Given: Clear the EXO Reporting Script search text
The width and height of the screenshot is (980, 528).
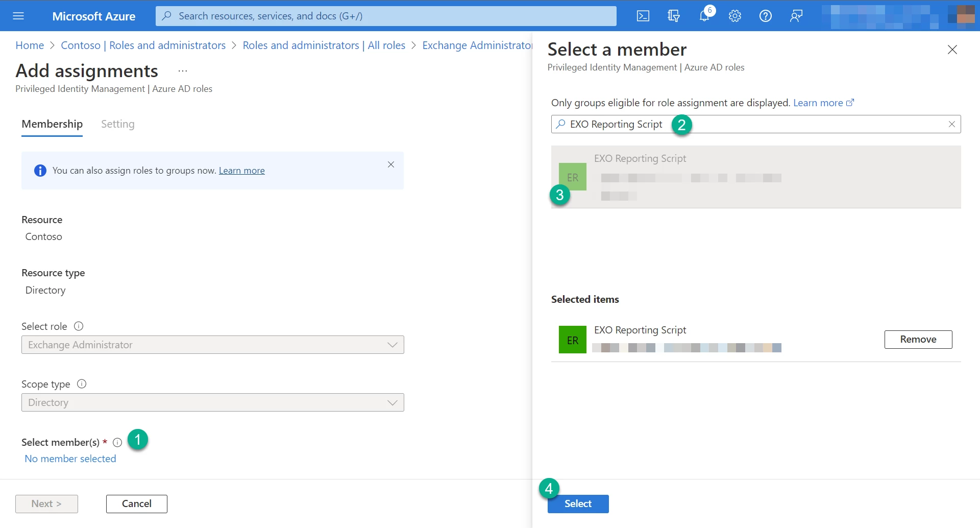Looking at the screenshot, I should (x=951, y=124).
